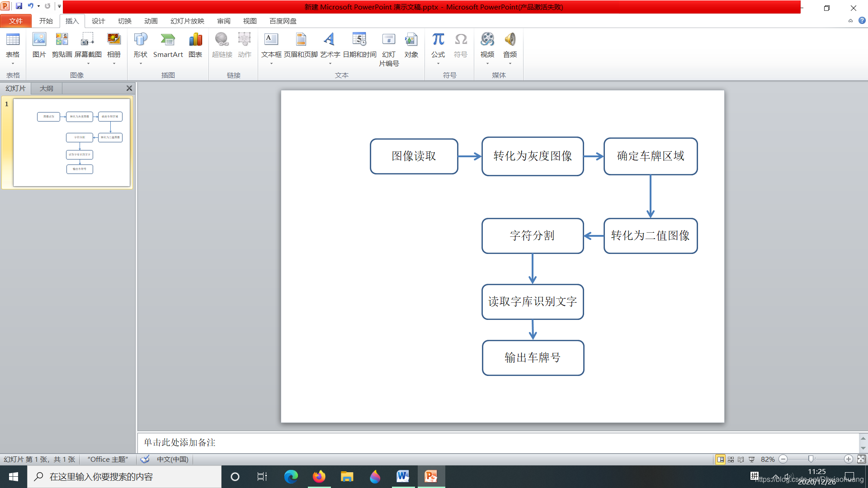The width and height of the screenshot is (868, 488).
Task: Expand the Video dropdown arrow
Action: (x=487, y=64)
